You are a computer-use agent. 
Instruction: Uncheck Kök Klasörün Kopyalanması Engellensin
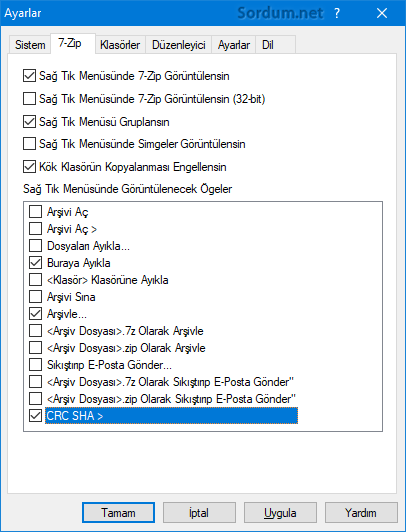click(29, 167)
